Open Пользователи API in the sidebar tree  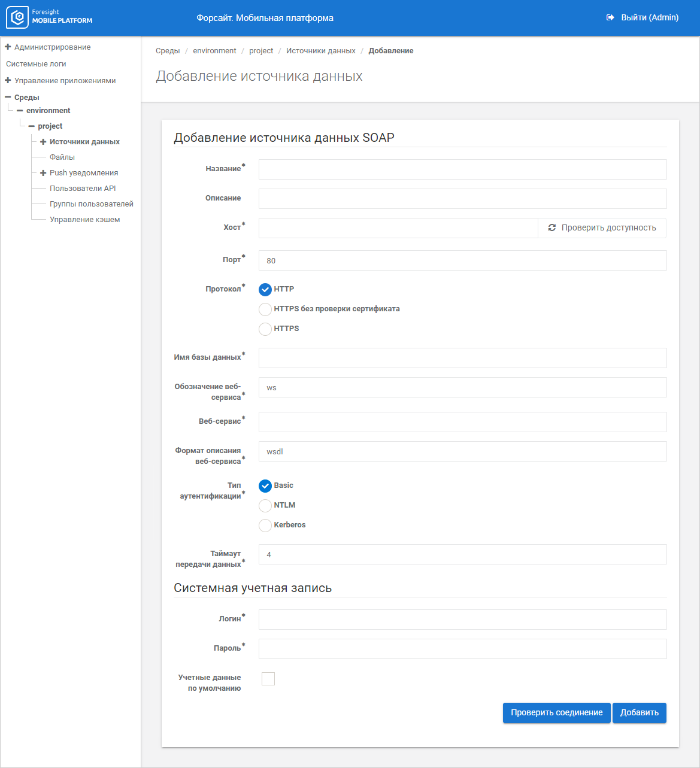[83, 189]
